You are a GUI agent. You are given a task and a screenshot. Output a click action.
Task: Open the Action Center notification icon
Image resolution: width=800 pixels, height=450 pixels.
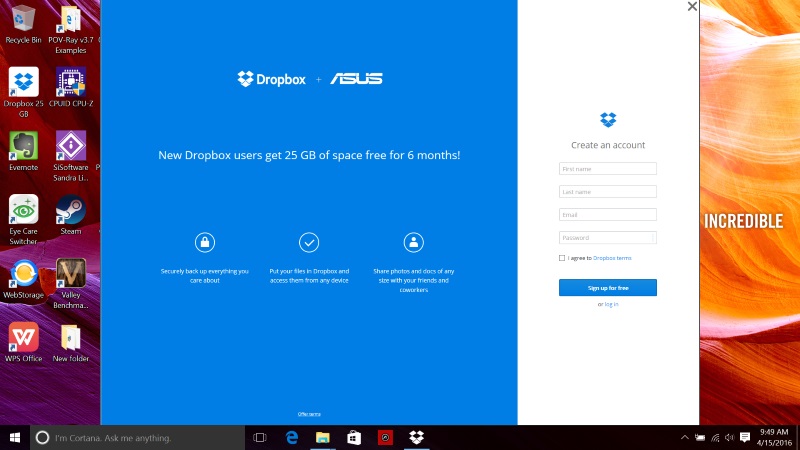(x=745, y=438)
